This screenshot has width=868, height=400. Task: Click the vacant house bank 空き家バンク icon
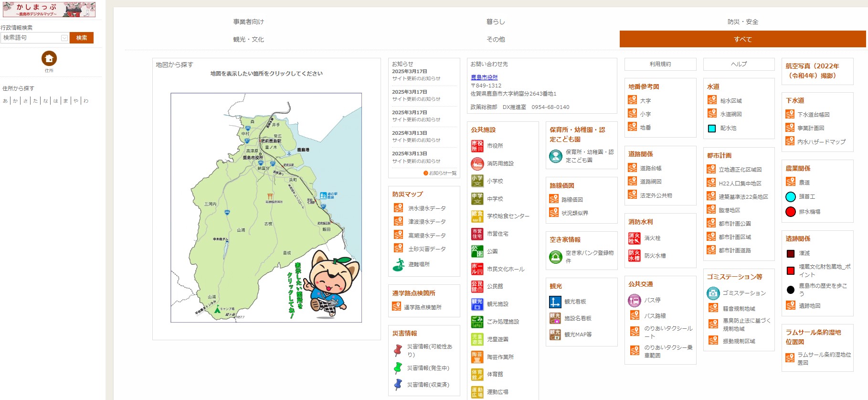click(x=555, y=257)
